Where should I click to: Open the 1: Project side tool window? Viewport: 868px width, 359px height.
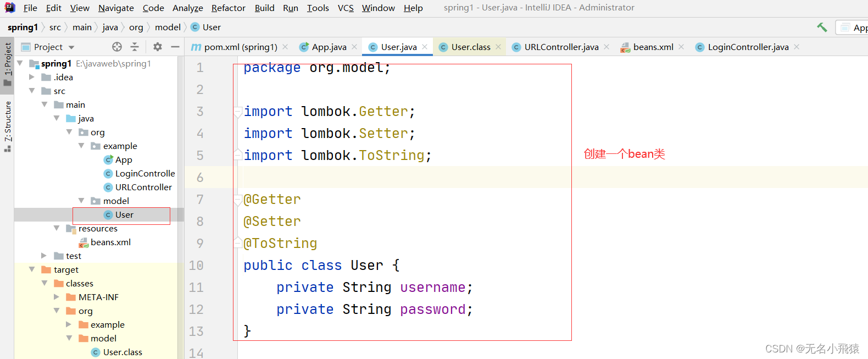pos(7,64)
